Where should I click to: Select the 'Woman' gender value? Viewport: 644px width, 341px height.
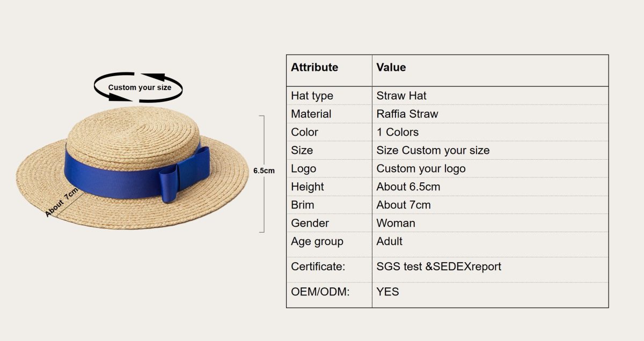(x=396, y=224)
